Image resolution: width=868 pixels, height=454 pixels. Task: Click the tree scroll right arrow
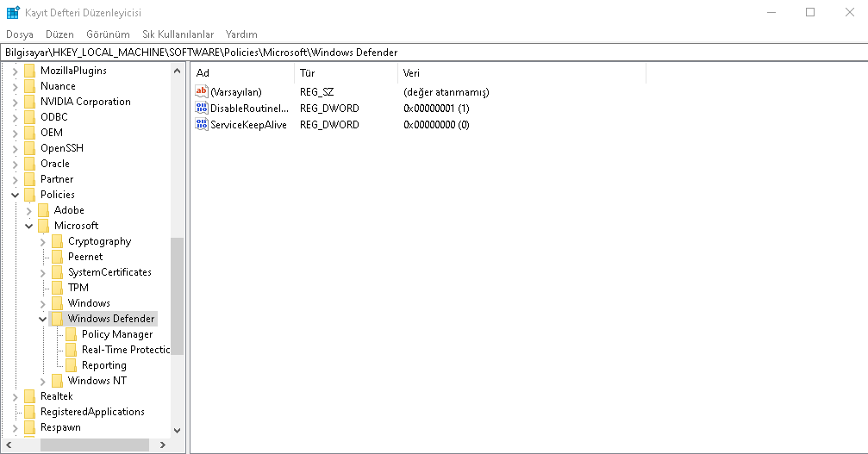tap(163, 445)
